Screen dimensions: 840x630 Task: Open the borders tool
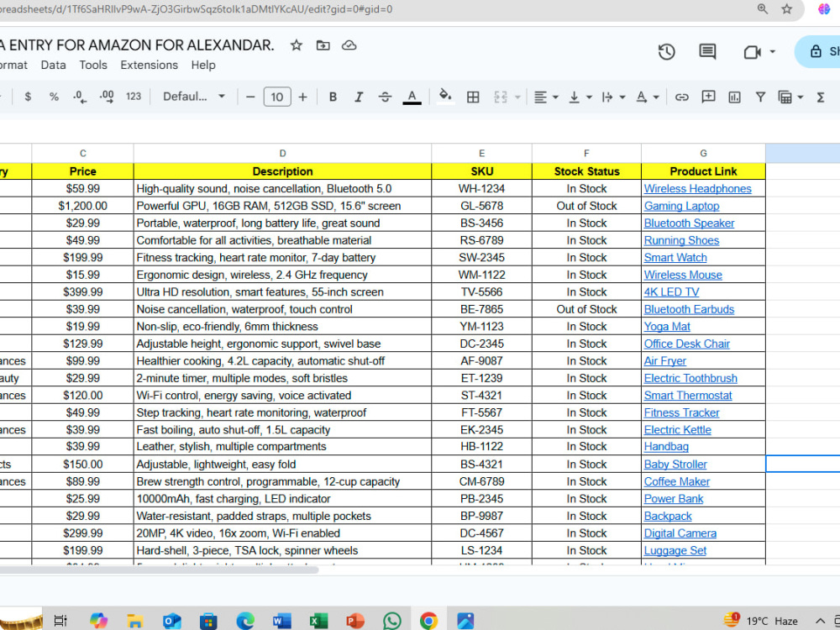click(x=473, y=97)
